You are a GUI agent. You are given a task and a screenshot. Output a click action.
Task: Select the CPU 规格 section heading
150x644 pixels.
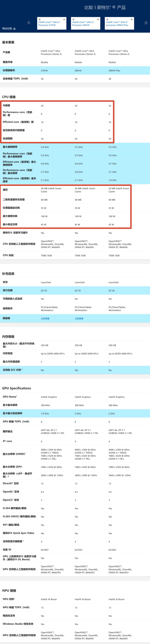click(x=9, y=97)
